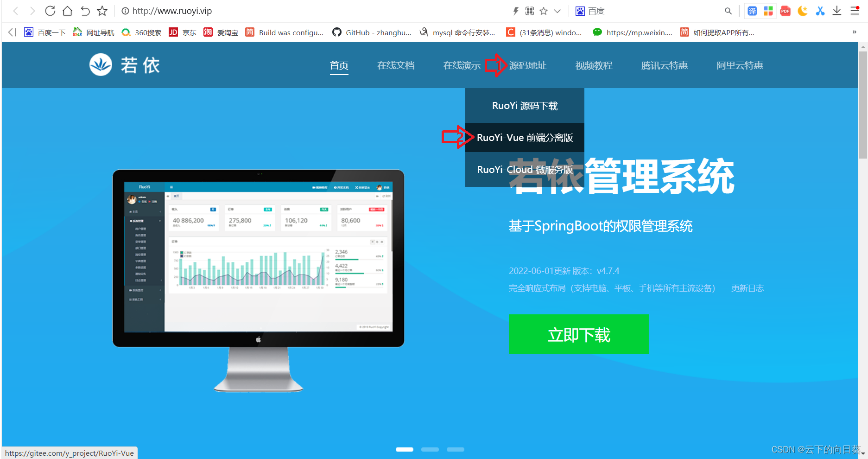Open 视频教程 navigation item

pyautogui.click(x=594, y=65)
